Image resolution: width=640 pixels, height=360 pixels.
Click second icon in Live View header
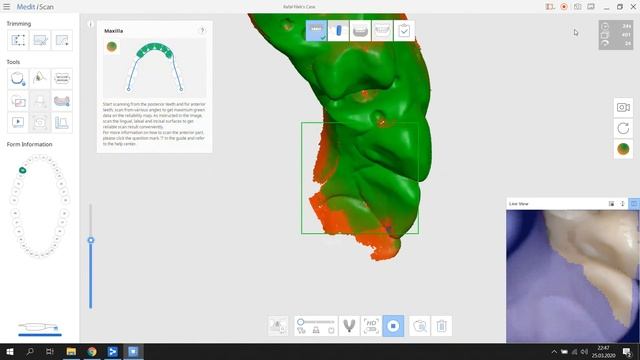click(x=622, y=204)
